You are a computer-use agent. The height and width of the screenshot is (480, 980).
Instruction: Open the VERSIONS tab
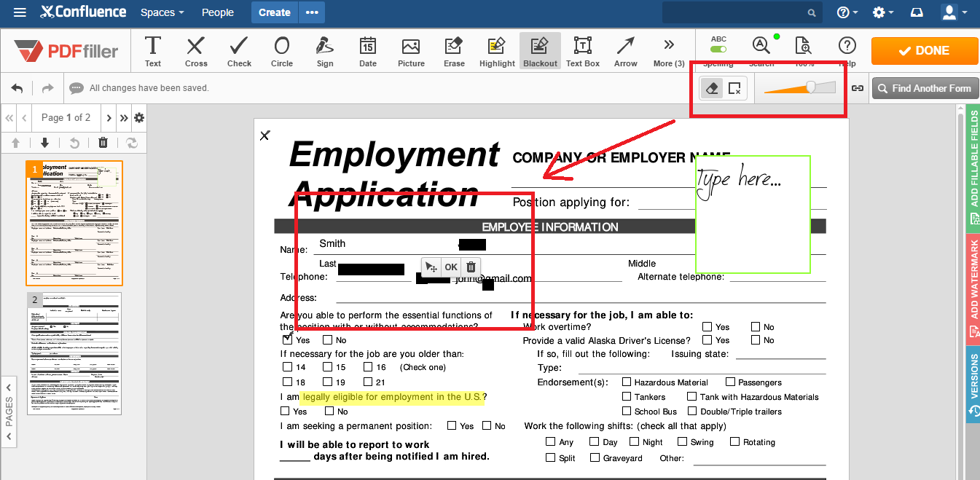973,384
